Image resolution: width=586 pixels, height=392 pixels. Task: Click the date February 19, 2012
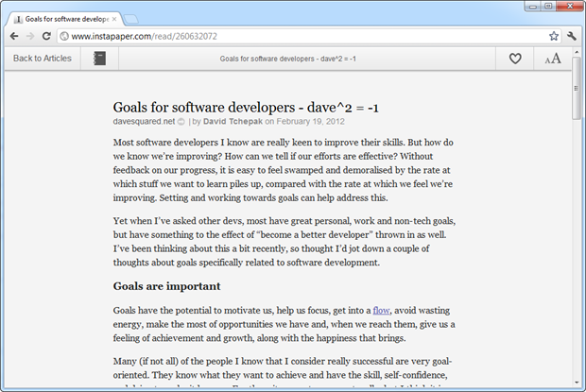tap(311, 121)
